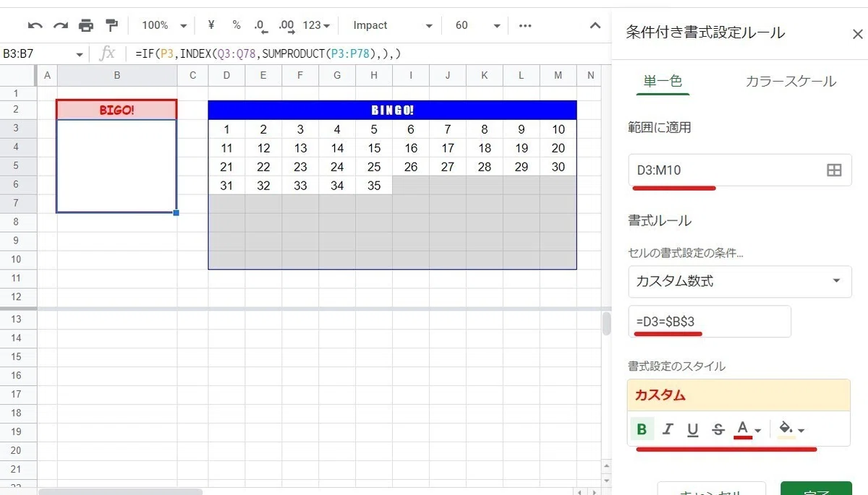868x495 pixels.
Task: Select column M header
Action: [558, 75]
